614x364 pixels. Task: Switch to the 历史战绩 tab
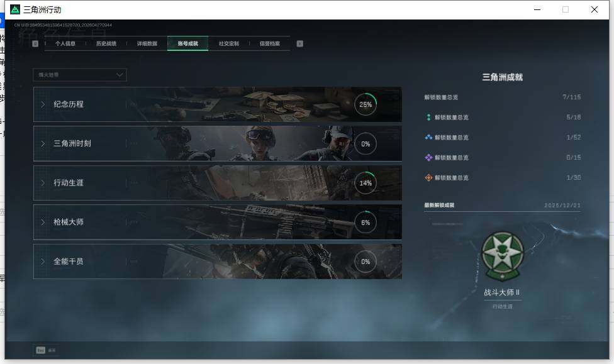(106, 43)
